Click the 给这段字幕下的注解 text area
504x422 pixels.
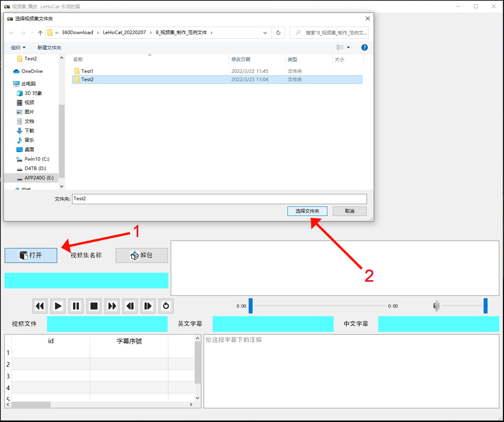click(351, 371)
